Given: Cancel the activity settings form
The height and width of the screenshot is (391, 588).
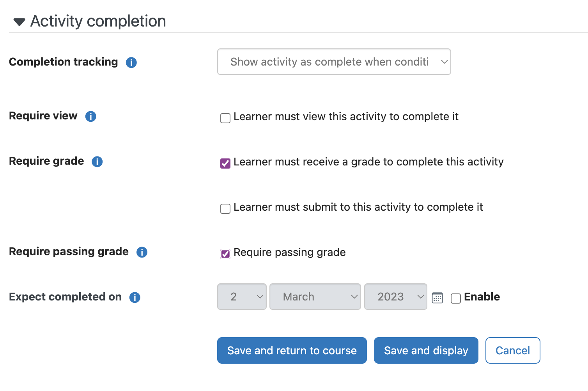Looking at the screenshot, I should point(513,350).
